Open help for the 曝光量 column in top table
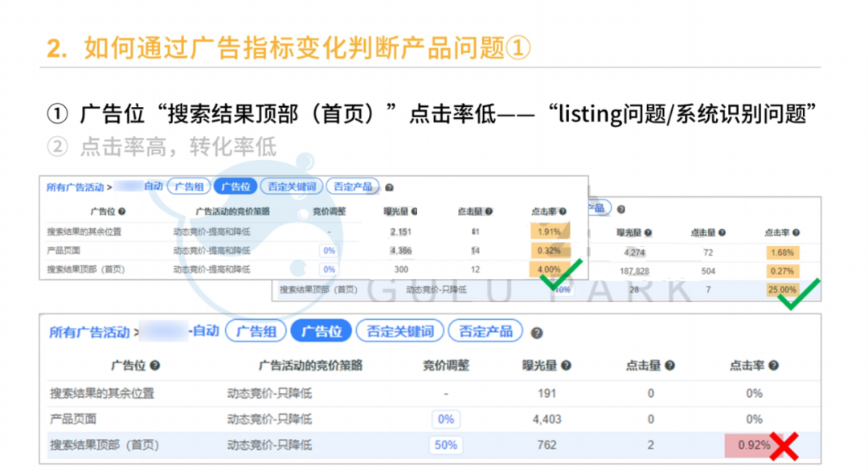The width and height of the screenshot is (868, 471). pyautogui.click(x=415, y=211)
